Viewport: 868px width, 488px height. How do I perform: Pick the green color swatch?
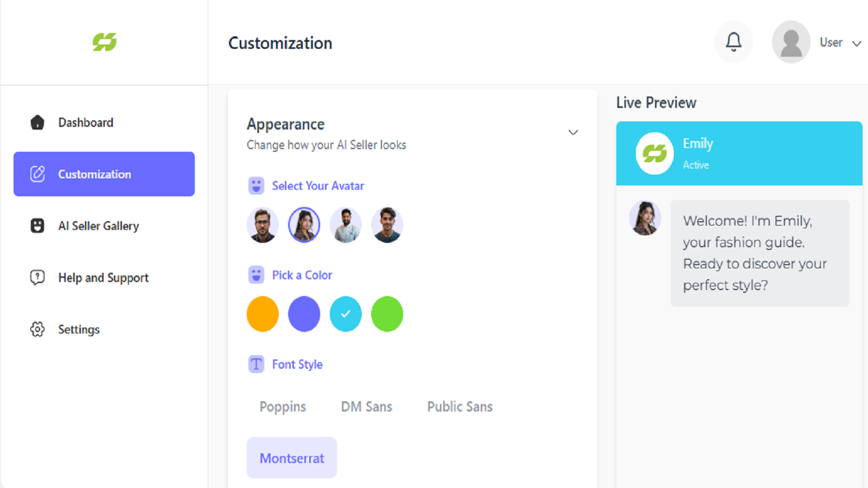[387, 314]
